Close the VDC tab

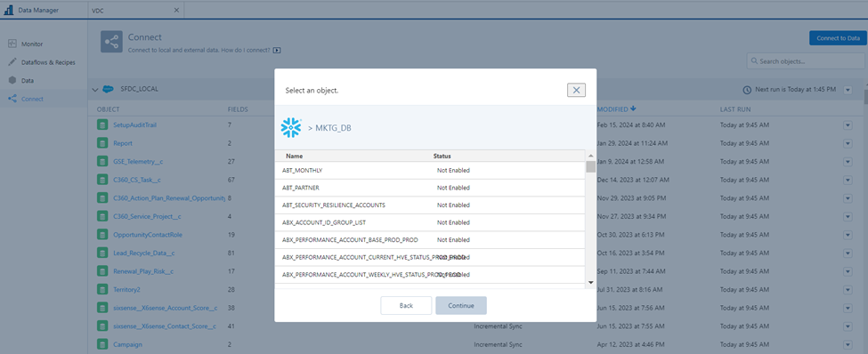tap(176, 10)
